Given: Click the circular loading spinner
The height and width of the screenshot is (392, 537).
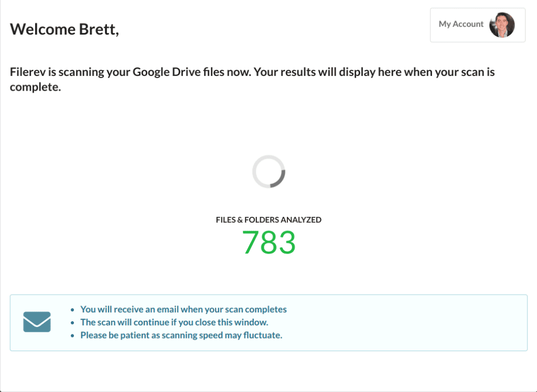Looking at the screenshot, I should (269, 171).
